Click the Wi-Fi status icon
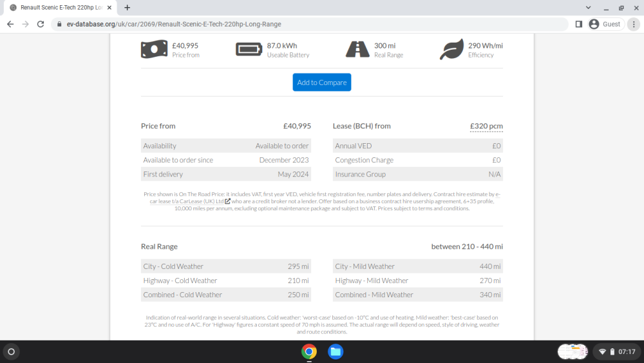The image size is (644, 363). (x=602, y=352)
